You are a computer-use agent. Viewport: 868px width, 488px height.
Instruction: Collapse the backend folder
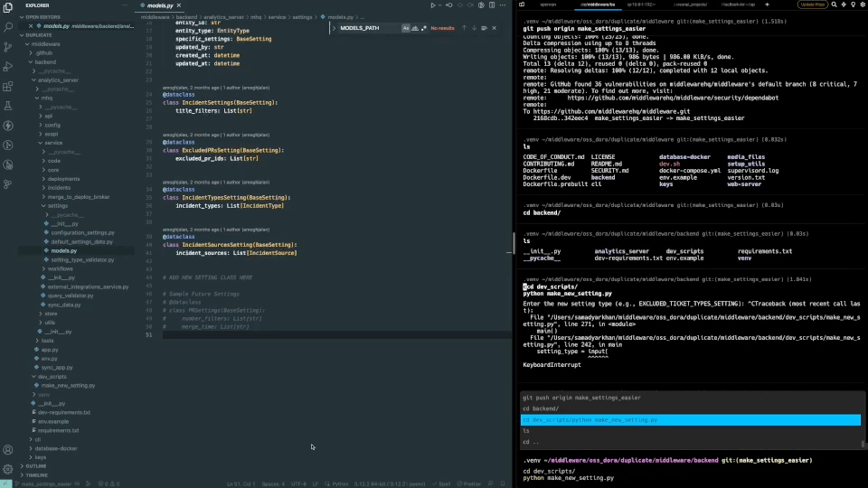pyautogui.click(x=45, y=62)
